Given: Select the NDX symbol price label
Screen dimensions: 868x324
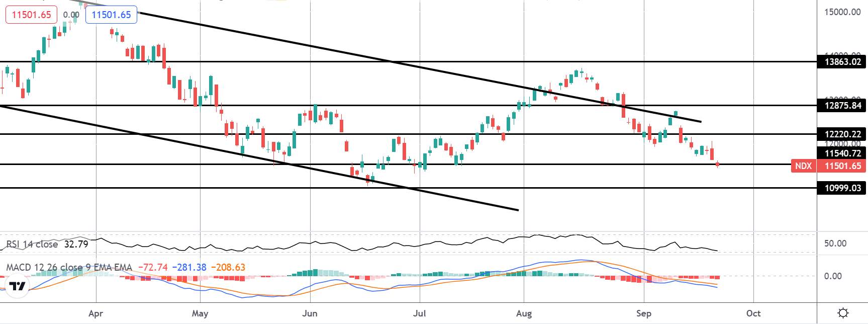Looking at the screenshot, I should 803,166.
